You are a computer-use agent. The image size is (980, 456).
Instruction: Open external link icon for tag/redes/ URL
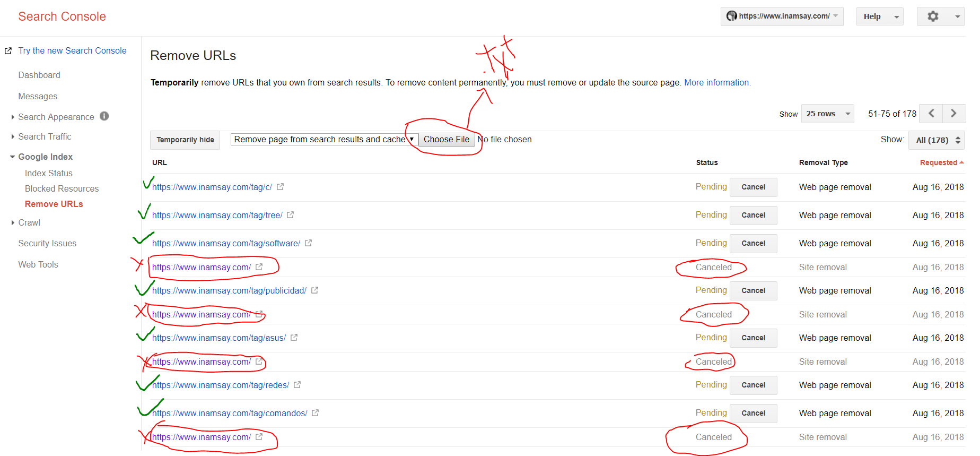[297, 385]
